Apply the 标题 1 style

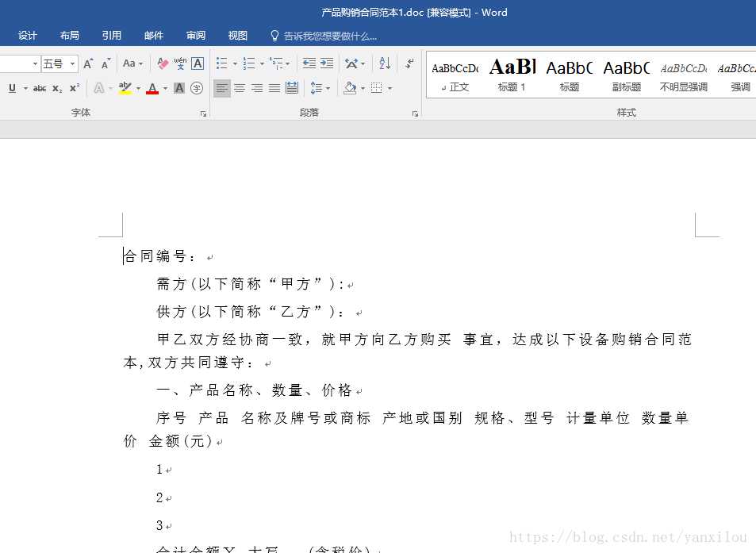[512, 74]
